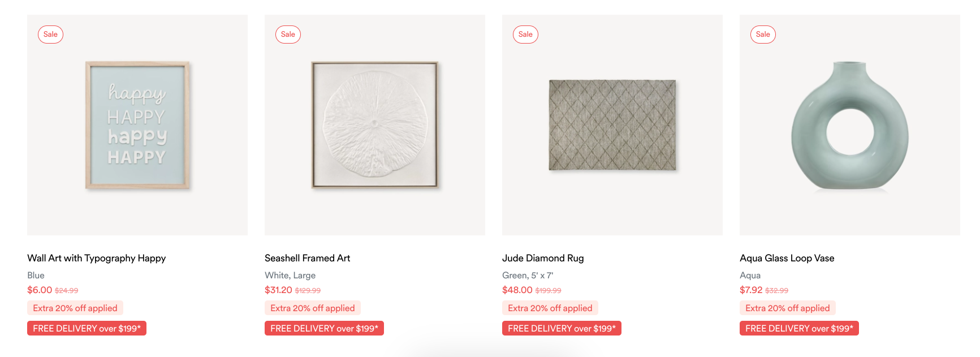This screenshot has height=357, width=980.
Task: Click the Sale badge on Jude Diamond Rug
Action: pyautogui.click(x=525, y=35)
